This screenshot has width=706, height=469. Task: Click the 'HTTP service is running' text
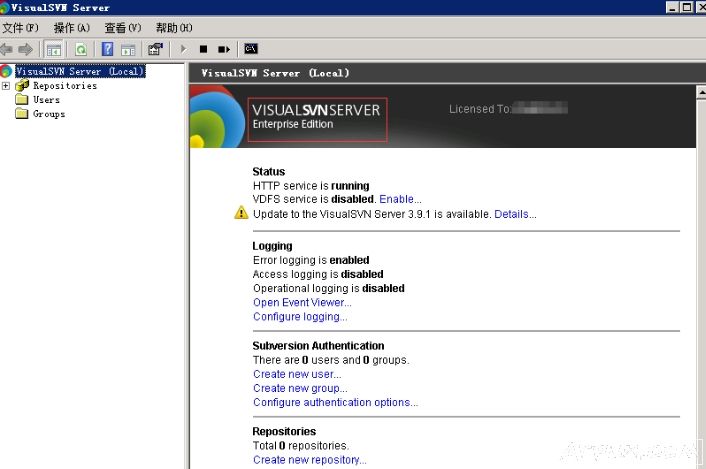point(311,185)
